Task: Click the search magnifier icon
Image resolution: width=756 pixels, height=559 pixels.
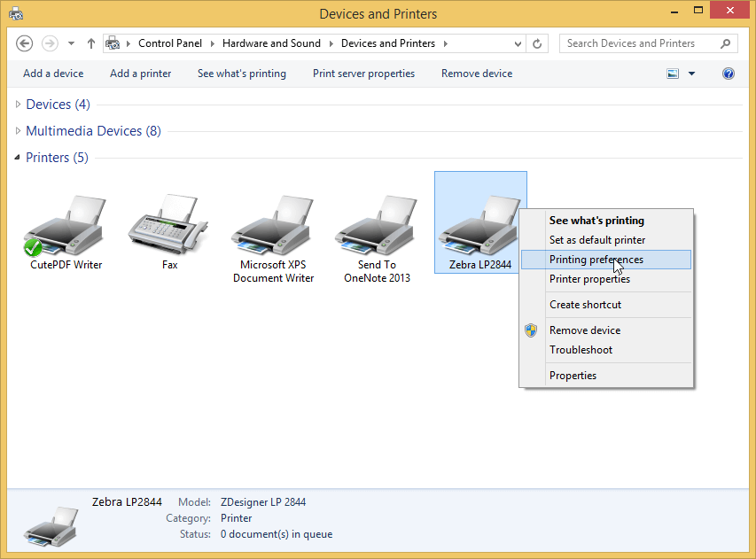Action: (725, 44)
